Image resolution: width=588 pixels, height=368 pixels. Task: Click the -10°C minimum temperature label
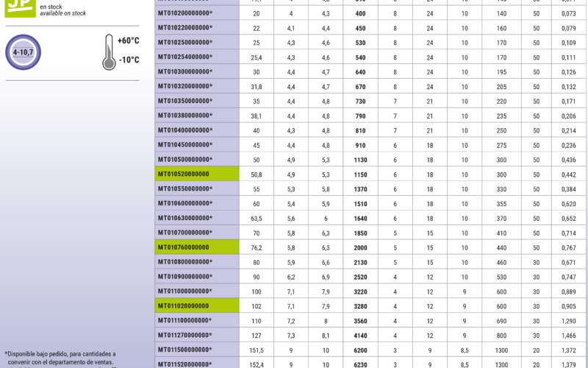pyautogui.click(x=128, y=60)
